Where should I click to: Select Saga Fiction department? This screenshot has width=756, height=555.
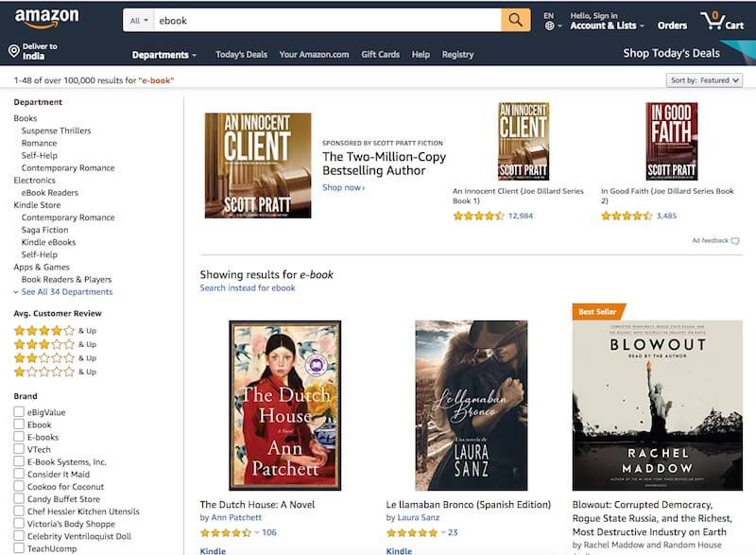(x=44, y=230)
